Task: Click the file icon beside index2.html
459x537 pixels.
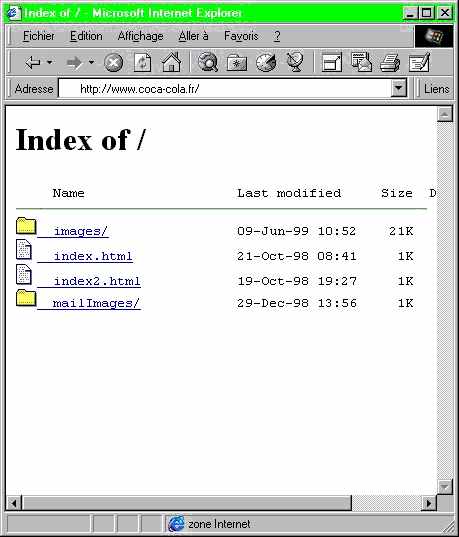Action: [24, 274]
